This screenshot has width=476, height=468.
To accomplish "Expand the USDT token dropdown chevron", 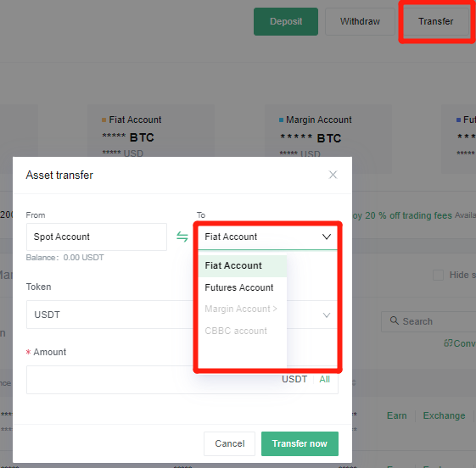I will (x=327, y=315).
